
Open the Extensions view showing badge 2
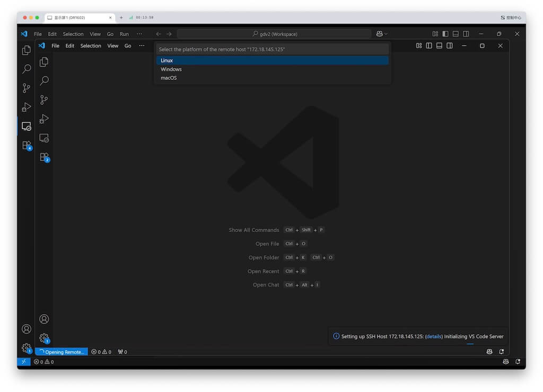click(x=44, y=157)
